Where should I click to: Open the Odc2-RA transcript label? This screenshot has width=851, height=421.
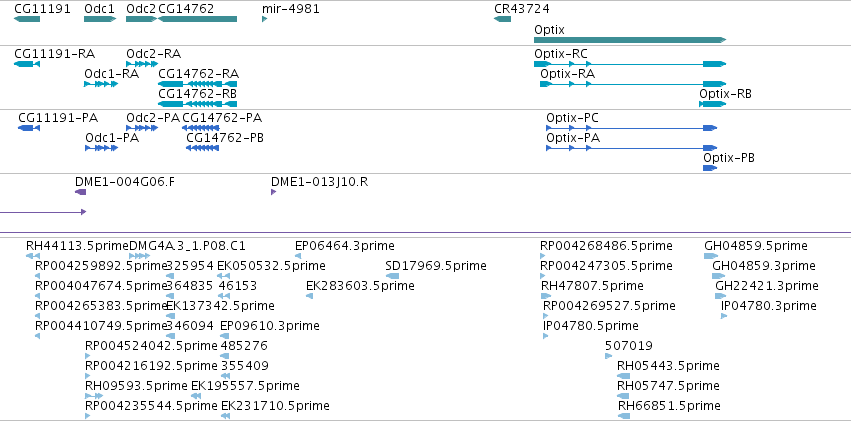(x=154, y=54)
